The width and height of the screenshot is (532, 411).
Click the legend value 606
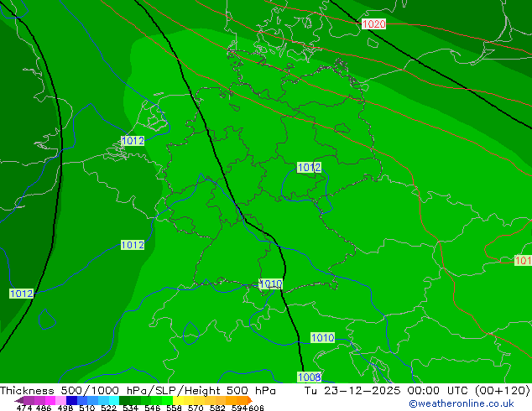pyautogui.click(x=256, y=408)
